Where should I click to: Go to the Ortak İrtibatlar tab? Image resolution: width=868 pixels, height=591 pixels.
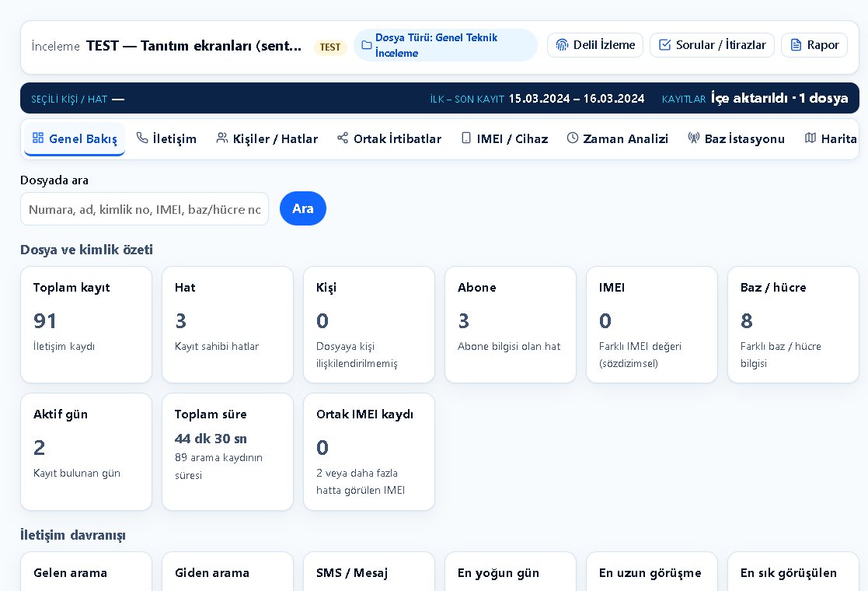(x=389, y=138)
